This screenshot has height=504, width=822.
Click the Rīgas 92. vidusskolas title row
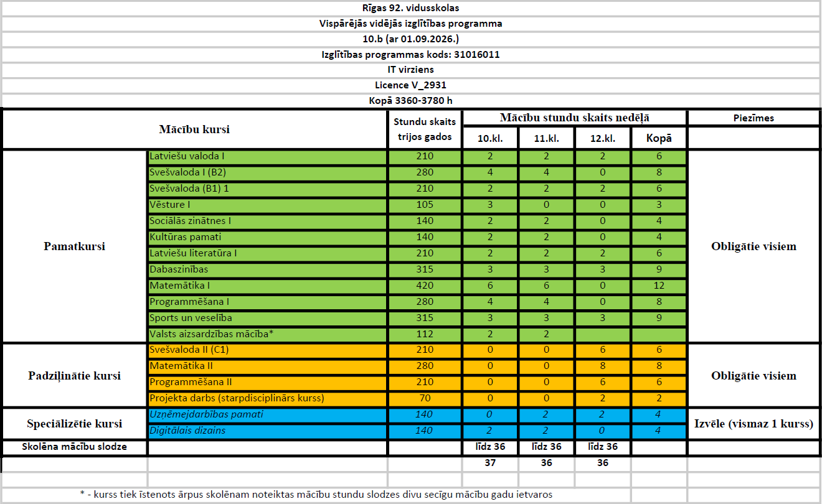click(x=410, y=8)
